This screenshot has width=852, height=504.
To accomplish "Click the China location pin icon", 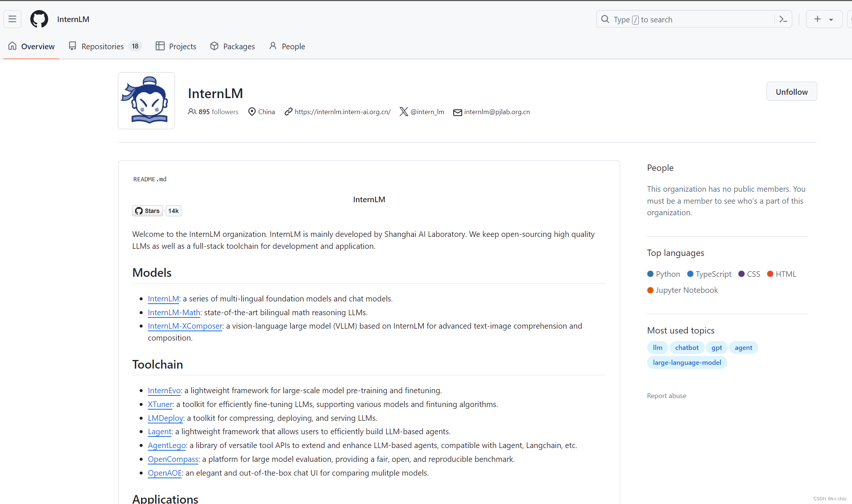I will pos(252,112).
